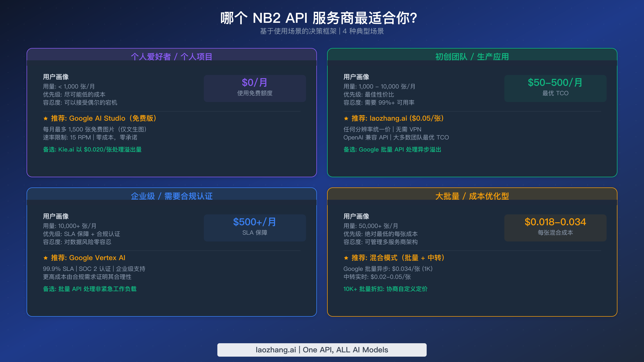Viewport: 644px width, 362px height.
Task: Click the star icon beside laozhang.ai recommendation
Action: 346,118
